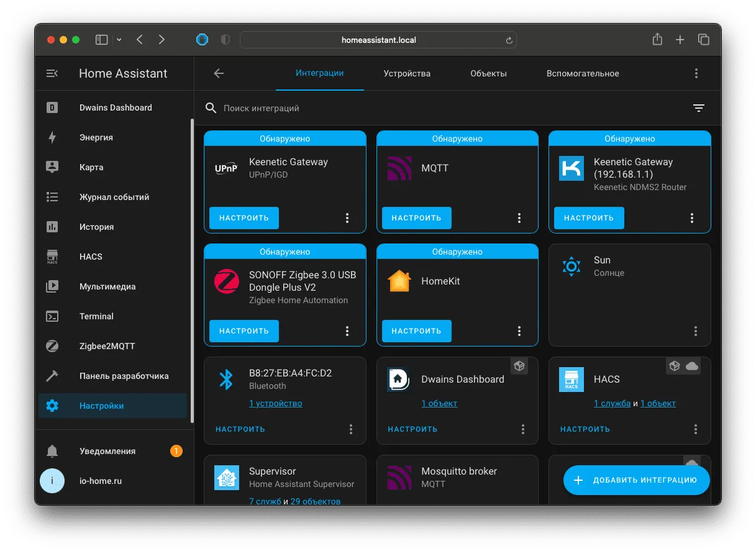Click the sidebar scrollbar
The image size is (756, 551).
(192, 270)
